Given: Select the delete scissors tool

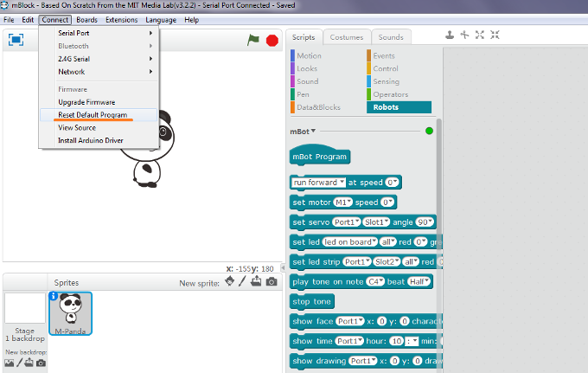Looking at the screenshot, I should (464, 35).
